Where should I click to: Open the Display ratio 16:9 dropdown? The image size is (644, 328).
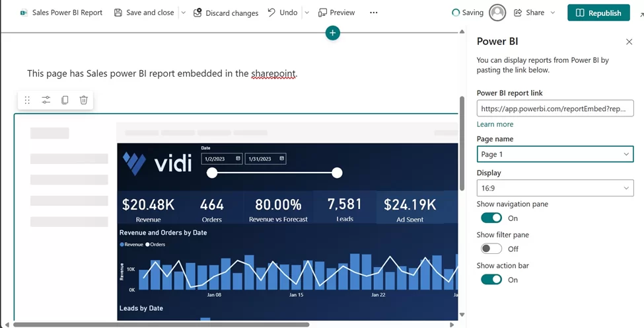(x=555, y=189)
